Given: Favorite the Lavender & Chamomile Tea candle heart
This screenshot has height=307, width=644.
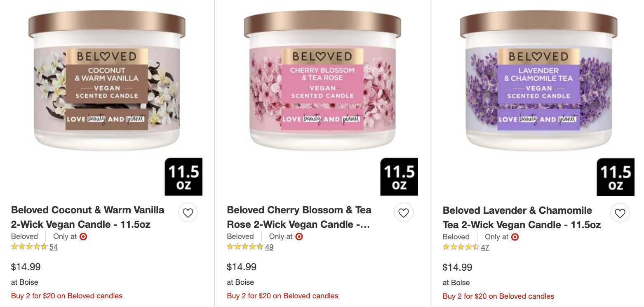Looking at the screenshot, I should (620, 213).
